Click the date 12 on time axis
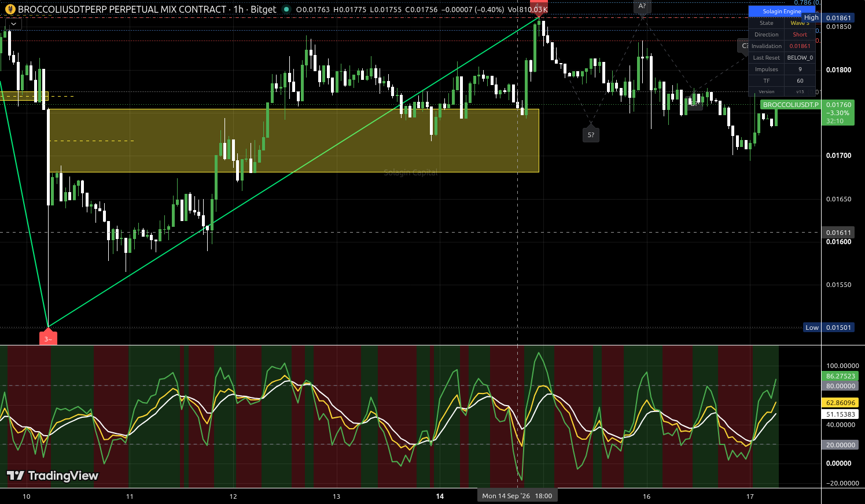Screen dimensions: 865x504 (x=233, y=496)
